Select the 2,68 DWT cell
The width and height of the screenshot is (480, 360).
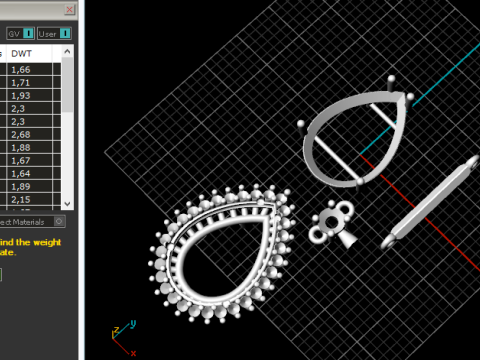[x=29, y=135]
